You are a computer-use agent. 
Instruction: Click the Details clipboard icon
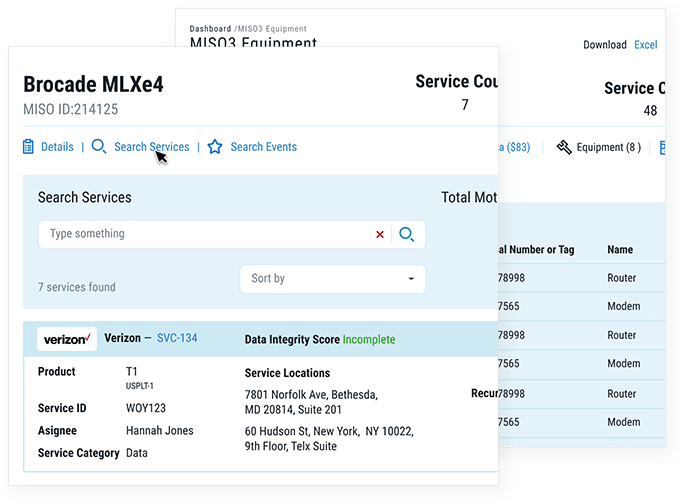[x=28, y=147]
